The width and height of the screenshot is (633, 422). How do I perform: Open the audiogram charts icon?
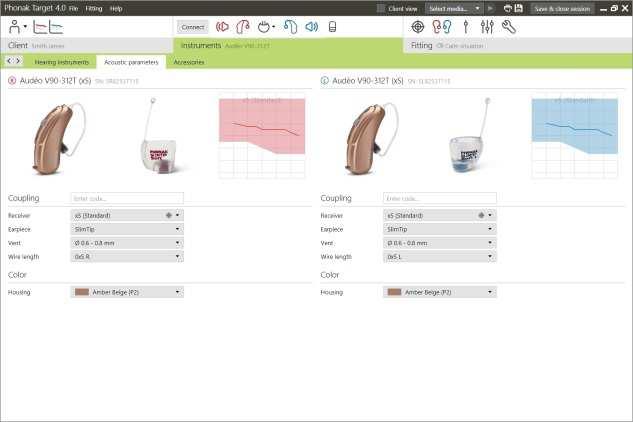click(48, 27)
